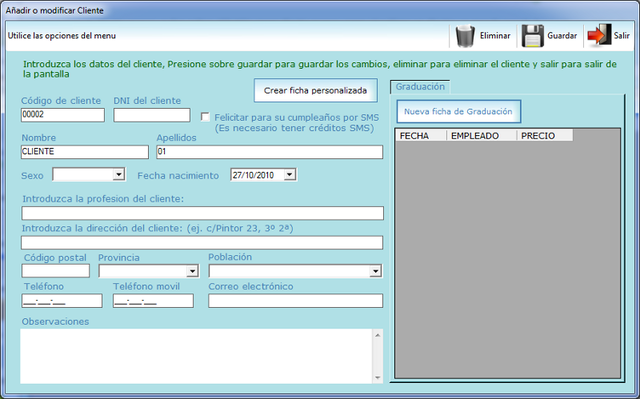
Task: Click the trash can Eliminar icon
Action: click(465, 36)
